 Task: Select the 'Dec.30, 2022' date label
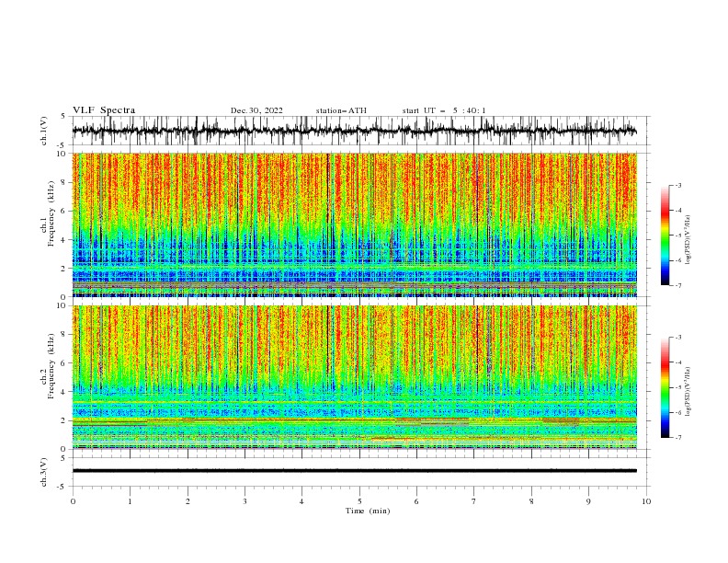pyautogui.click(x=256, y=110)
